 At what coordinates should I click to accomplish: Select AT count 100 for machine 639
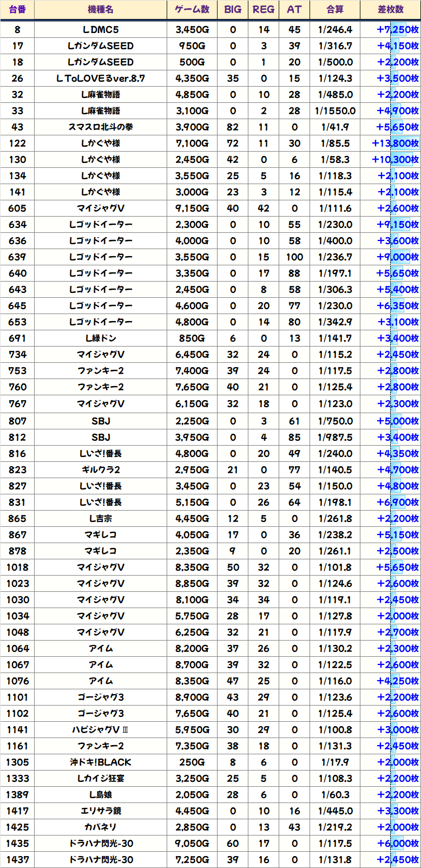294,257
